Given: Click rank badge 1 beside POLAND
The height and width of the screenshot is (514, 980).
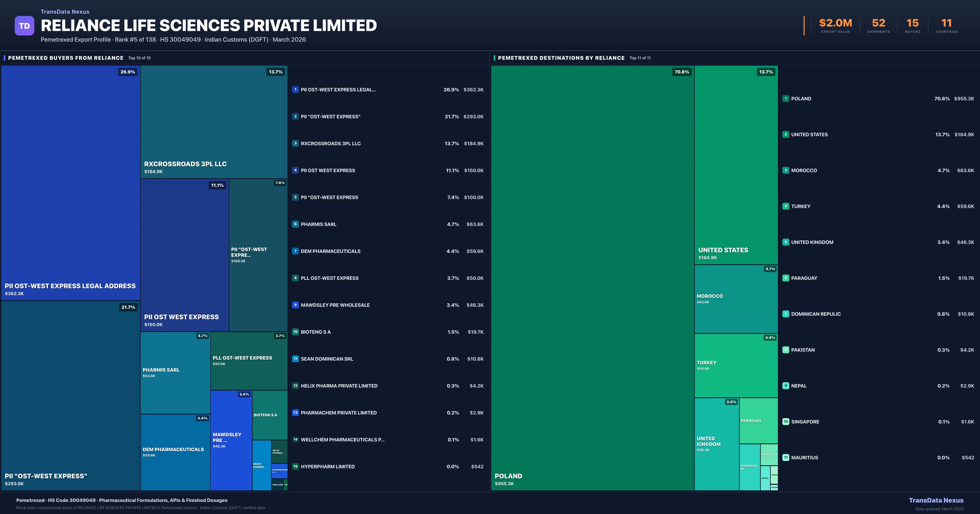Looking at the screenshot, I should click(786, 99).
